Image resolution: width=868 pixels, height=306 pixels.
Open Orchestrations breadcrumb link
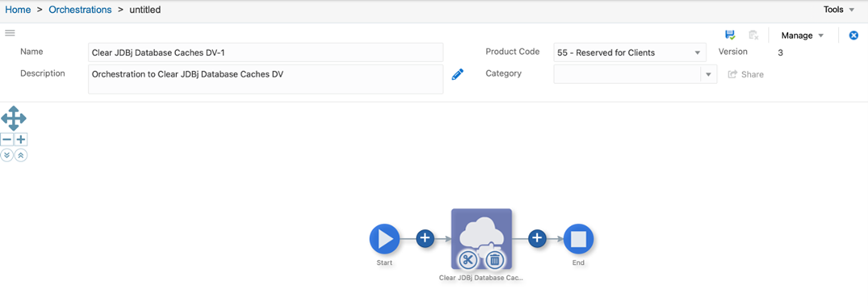80,10
